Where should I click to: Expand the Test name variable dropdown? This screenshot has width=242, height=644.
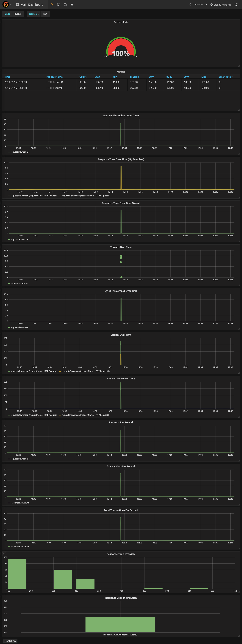[46, 14]
